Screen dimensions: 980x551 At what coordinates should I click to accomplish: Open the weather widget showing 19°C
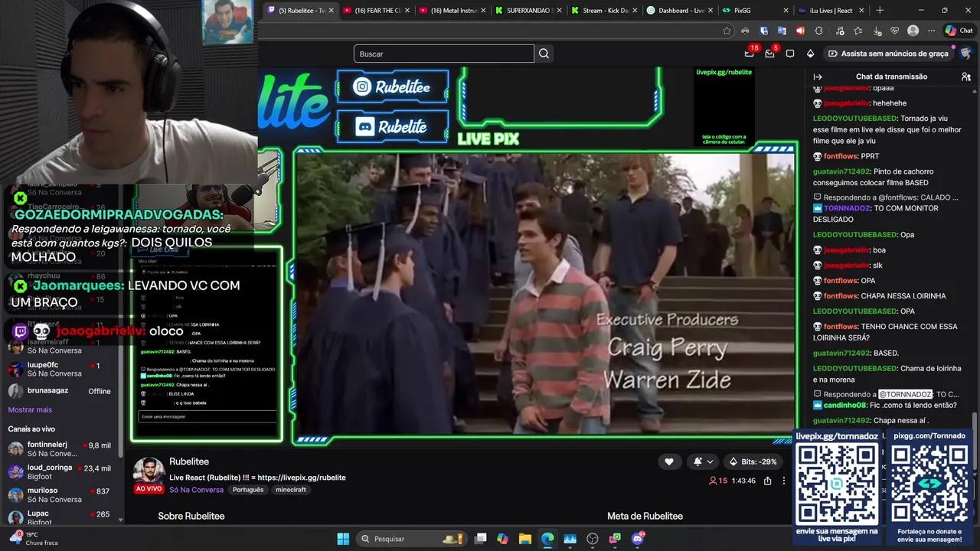pos(31,539)
